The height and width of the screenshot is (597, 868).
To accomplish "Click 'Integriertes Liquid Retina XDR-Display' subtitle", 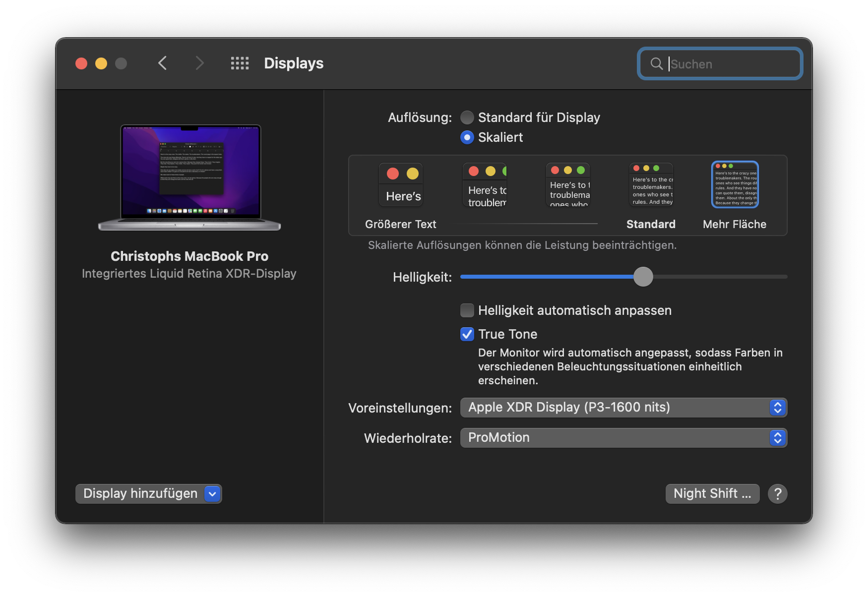I will (189, 274).
